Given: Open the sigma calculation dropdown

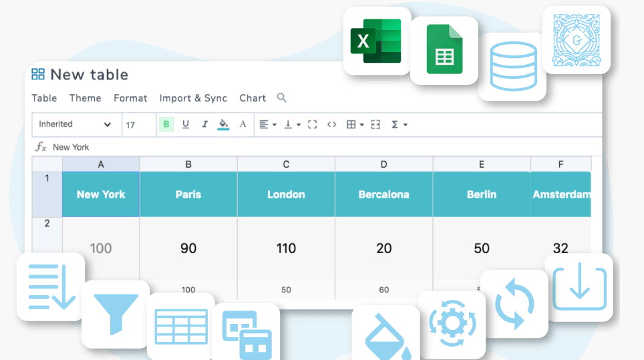Looking at the screenshot, I should [x=399, y=124].
